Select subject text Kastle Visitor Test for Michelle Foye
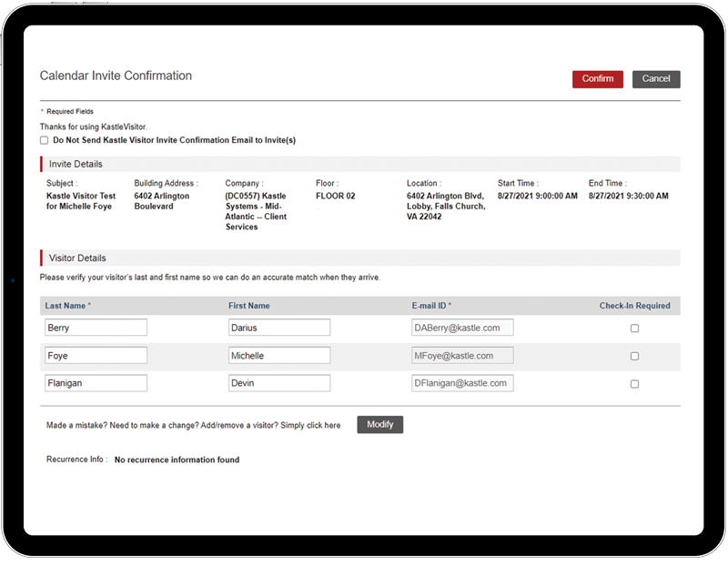728x566 pixels. pos(81,201)
